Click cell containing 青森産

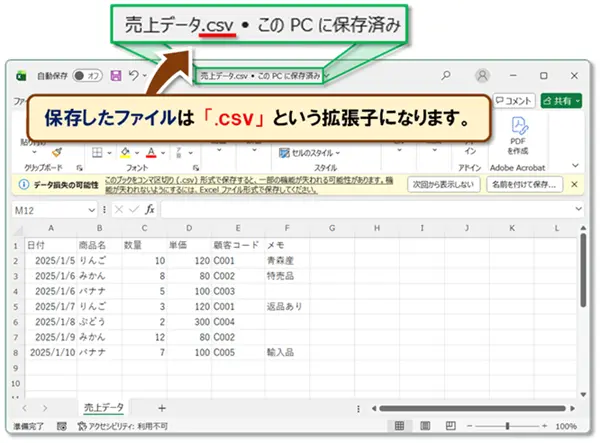pyautogui.click(x=287, y=261)
